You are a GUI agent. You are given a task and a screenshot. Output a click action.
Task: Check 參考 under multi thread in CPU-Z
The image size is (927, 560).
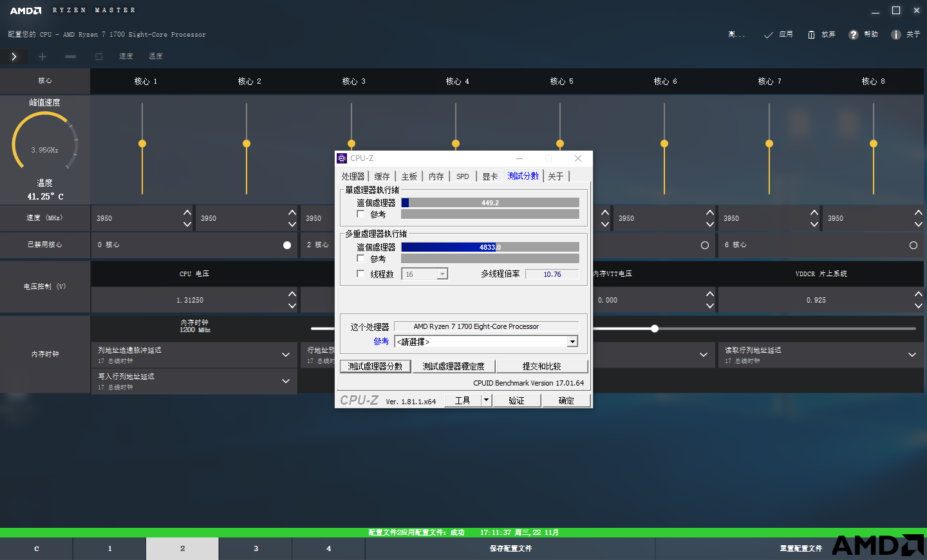[360, 258]
